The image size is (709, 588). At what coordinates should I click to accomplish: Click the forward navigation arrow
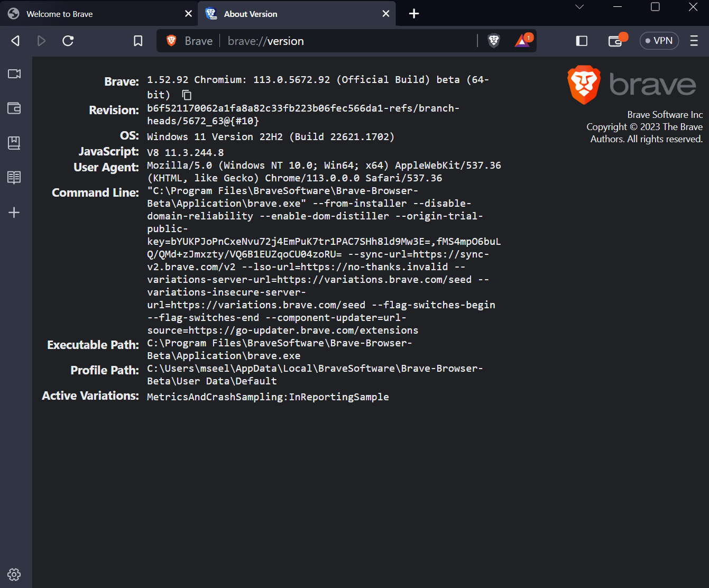[x=41, y=41]
